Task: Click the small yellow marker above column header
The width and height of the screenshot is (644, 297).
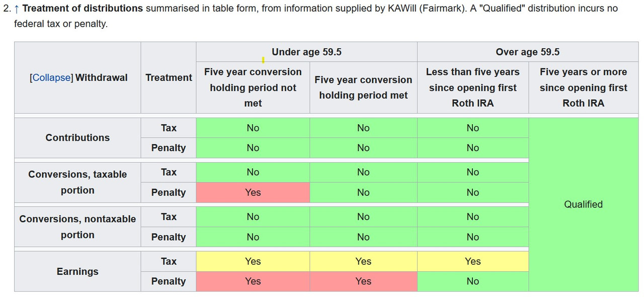Action: (x=263, y=61)
